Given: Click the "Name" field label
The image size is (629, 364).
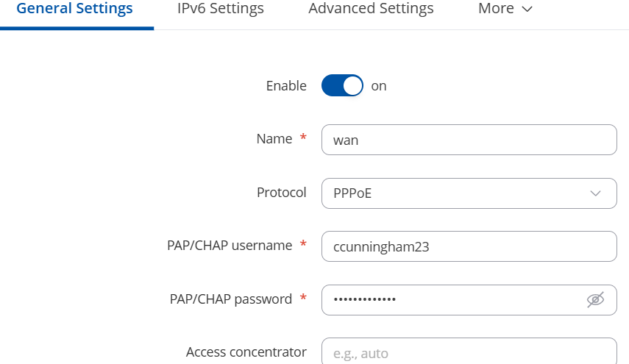Looking at the screenshot, I should coord(274,139).
